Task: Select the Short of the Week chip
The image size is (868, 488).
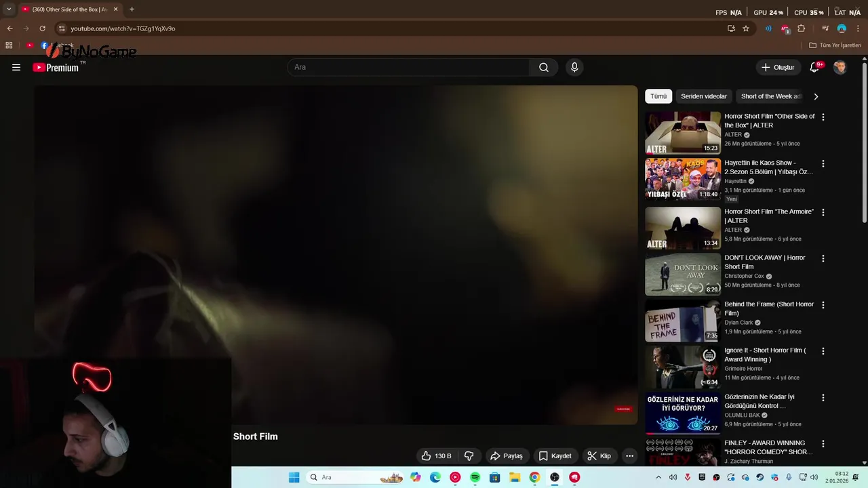Action: pos(770,96)
